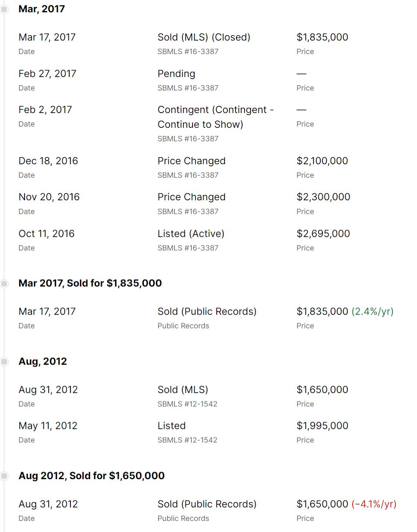
Task: Click the $2,695,000 listing price
Action: [x=323, y=234]
